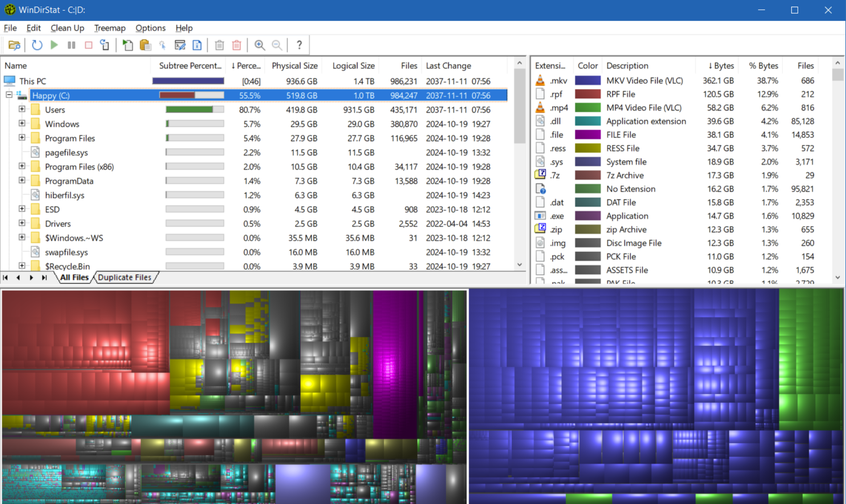Click the blue properties info icon
Screen dimensions: 846x504
197,45
